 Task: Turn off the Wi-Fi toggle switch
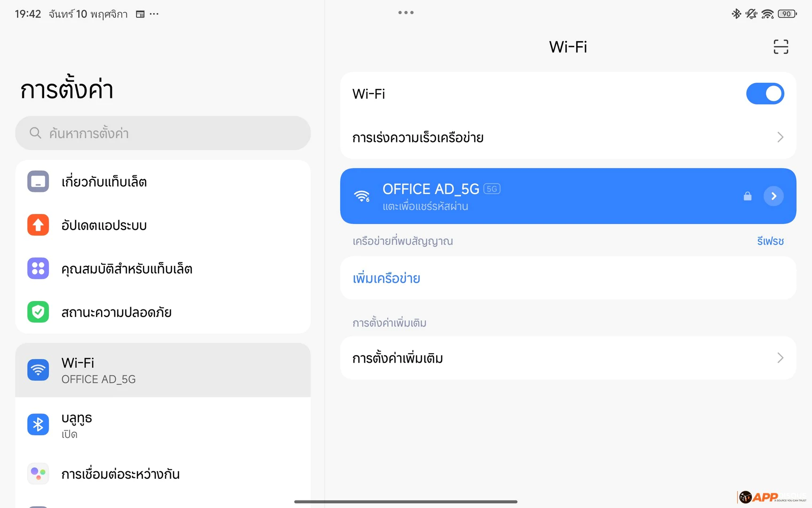[765, 94]
